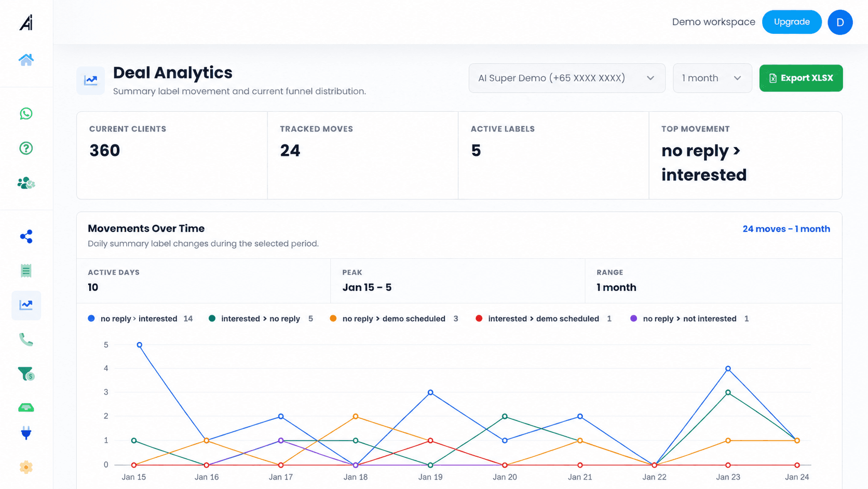Viewport: 868px width, 489px height.
Task: Export data with Export XLSX button
Action: 801,78
